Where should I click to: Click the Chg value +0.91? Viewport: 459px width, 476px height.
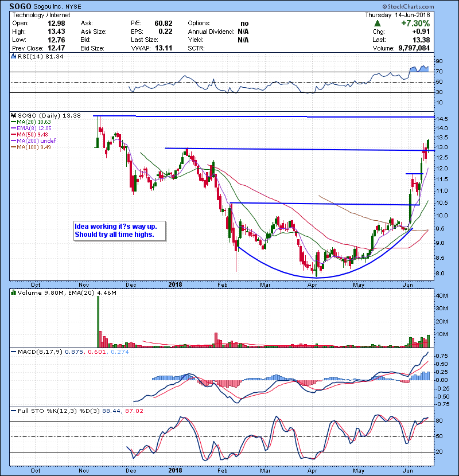(x=421, y=32)
